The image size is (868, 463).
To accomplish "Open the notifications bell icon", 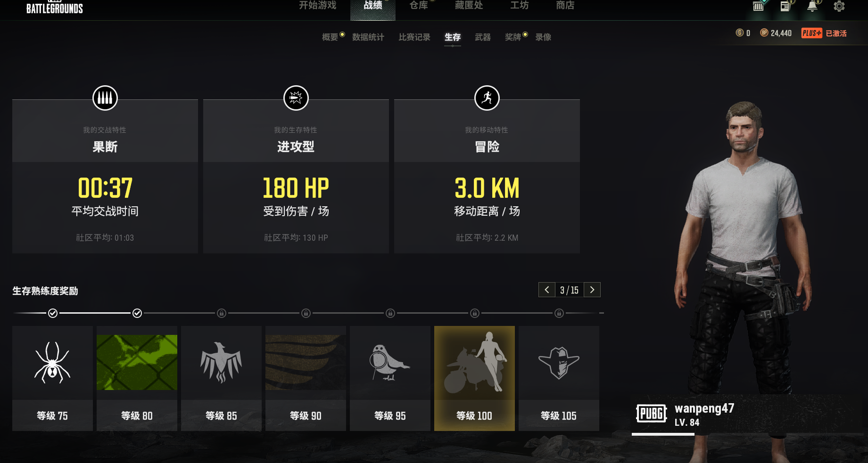I will pos(812,6).
